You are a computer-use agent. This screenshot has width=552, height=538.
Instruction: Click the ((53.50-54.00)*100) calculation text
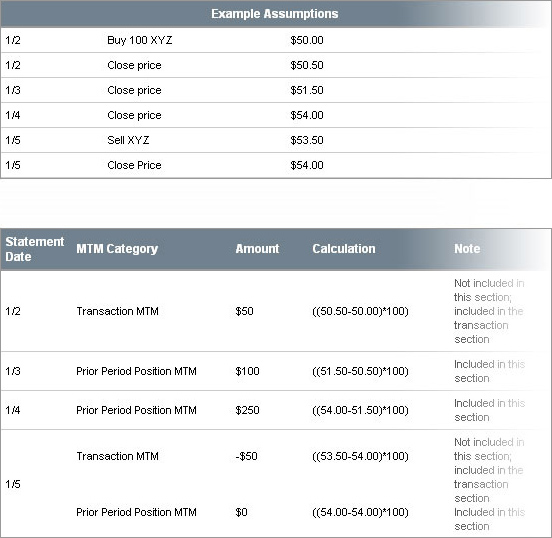point(360,456)
